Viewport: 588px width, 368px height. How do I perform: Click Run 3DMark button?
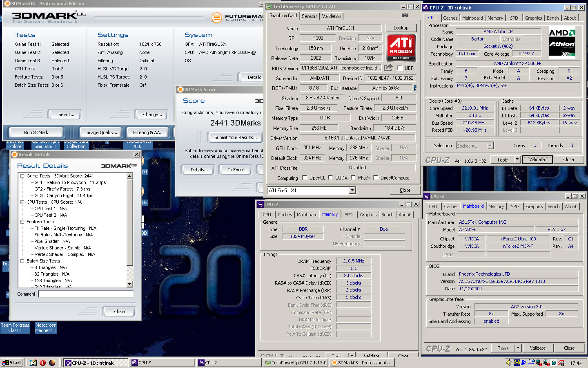pos(36,132)
